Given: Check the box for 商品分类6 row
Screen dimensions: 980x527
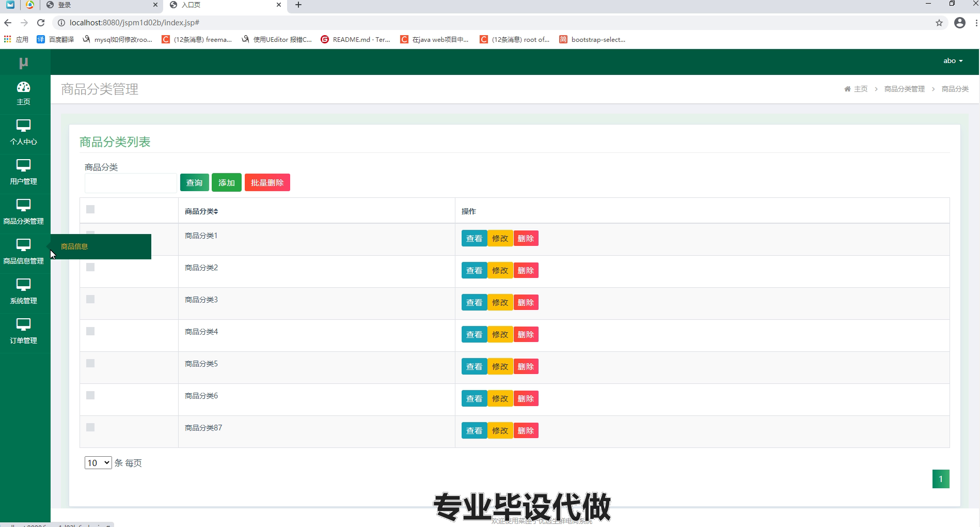Looking at the screenshot, I should pyautogui.click(x=90, y=395).
